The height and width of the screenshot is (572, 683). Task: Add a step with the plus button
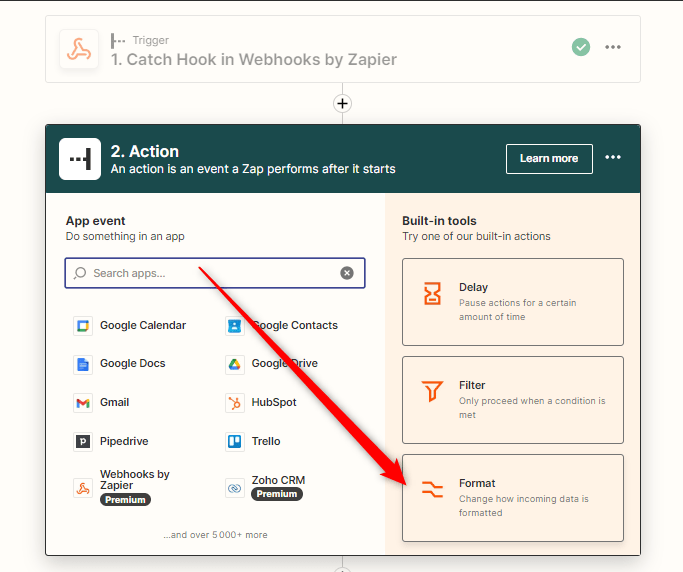pos(342,104)
